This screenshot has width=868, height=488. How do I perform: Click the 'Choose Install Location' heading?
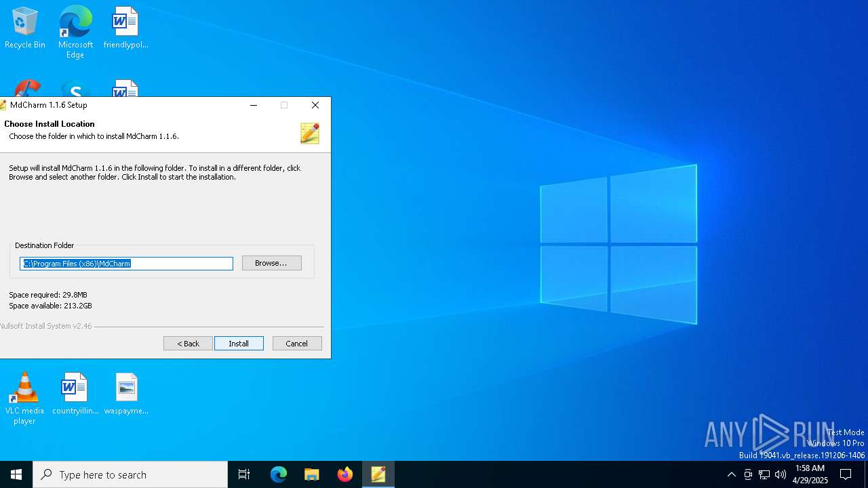click(x=50, y=124)
